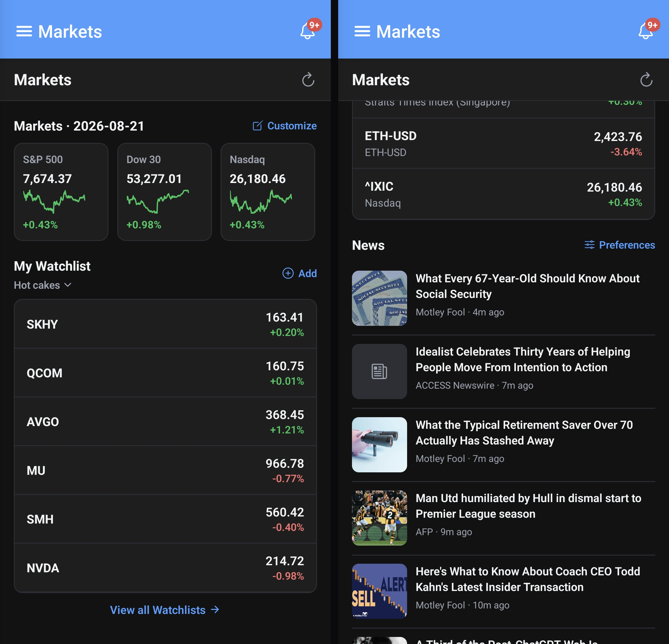Image resolution: width=669 pixels, height=644 pixels.
Task: Read 'What Every 67-Year-Old Should Know' article
Action: click(527, 286)
